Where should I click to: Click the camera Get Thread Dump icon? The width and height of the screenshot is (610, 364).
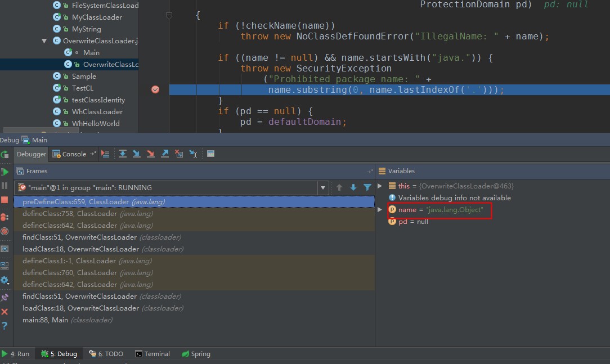coord(5,249)
